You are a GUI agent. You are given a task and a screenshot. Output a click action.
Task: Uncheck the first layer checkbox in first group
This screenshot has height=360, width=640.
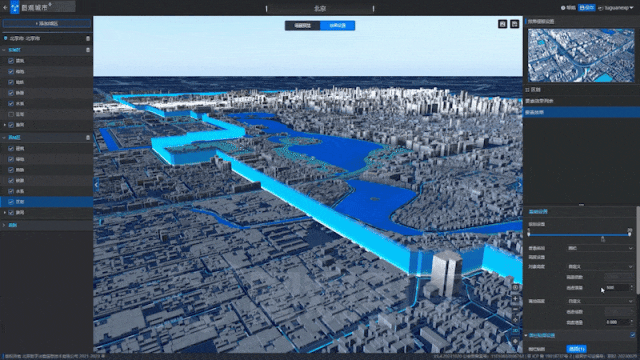[11, 61]
